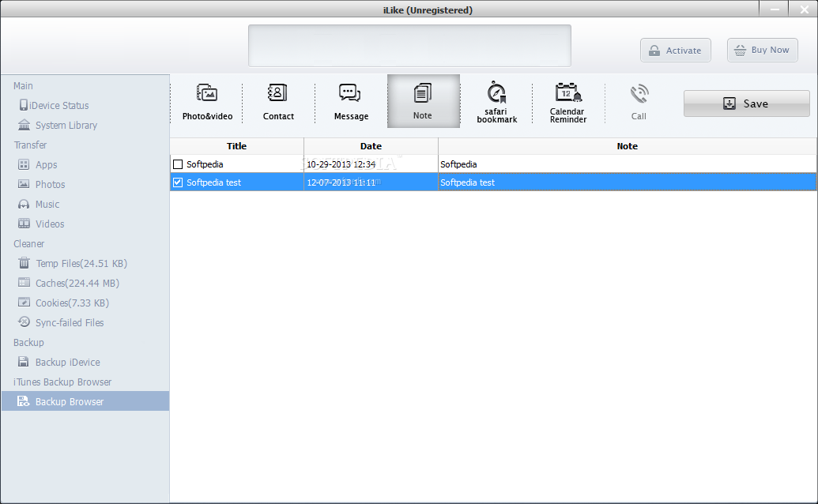Open iDevice Status in sidebar
Screen dimensions: 818x504
[54, 105]
